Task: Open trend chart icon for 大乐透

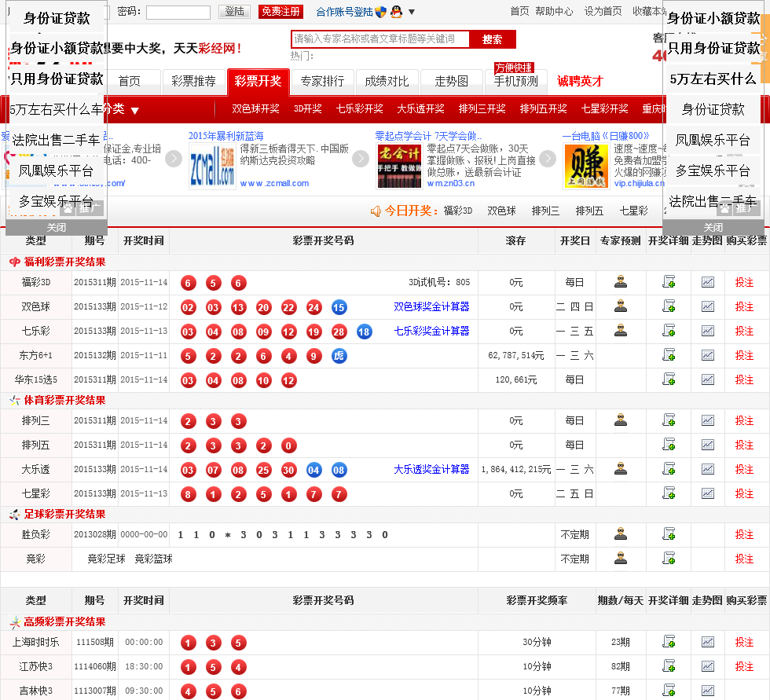Action: (x=708, y=469)
